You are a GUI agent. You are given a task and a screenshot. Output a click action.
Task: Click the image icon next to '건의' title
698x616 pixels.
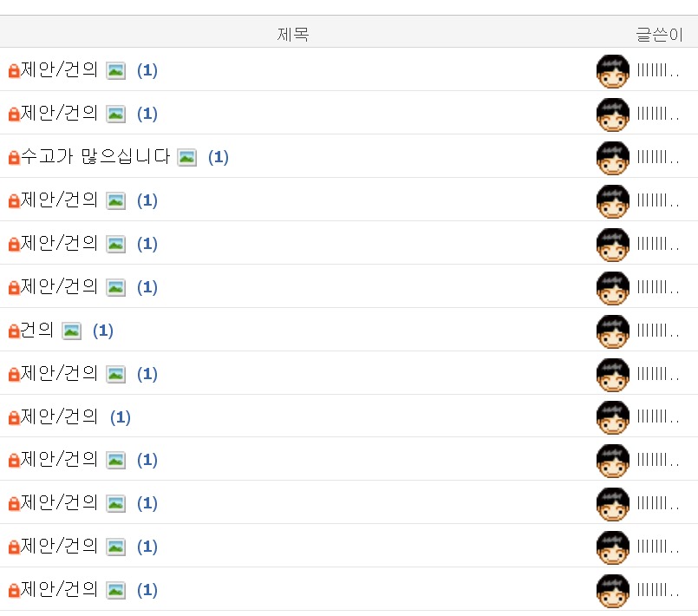coord(71,331)
